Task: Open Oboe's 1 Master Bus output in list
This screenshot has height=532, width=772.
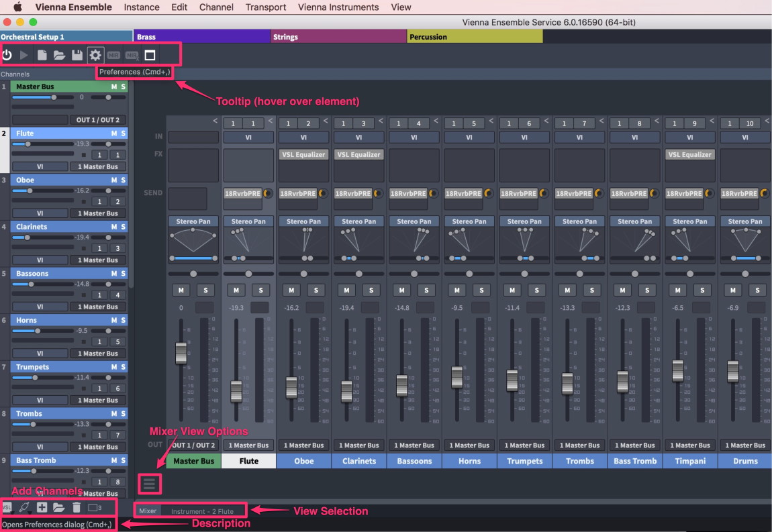Action: click(x=97, y=213)
